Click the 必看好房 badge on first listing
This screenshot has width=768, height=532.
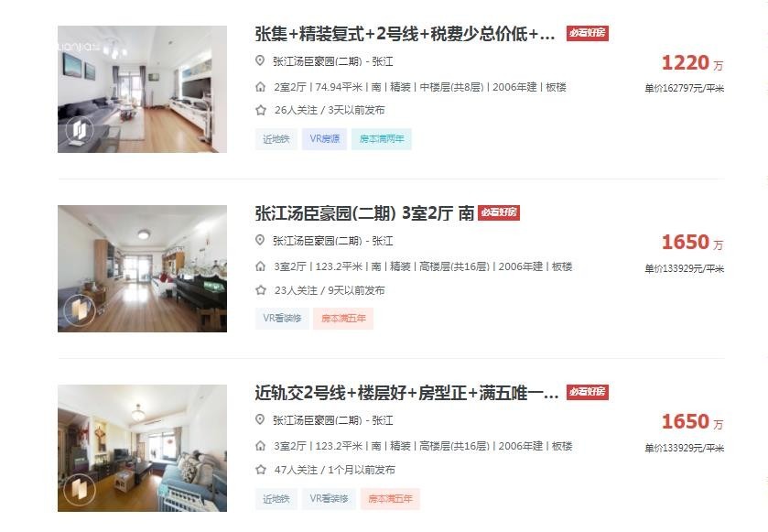tap(588, 33)
